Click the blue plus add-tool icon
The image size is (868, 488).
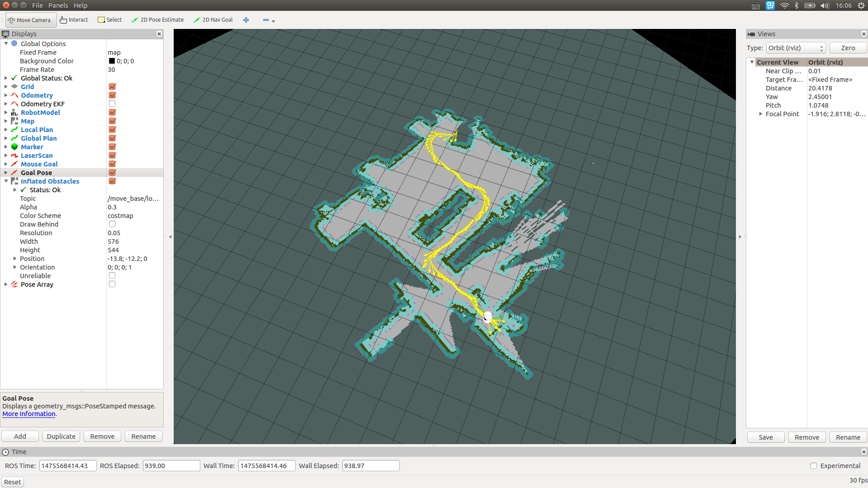point(246,20)
